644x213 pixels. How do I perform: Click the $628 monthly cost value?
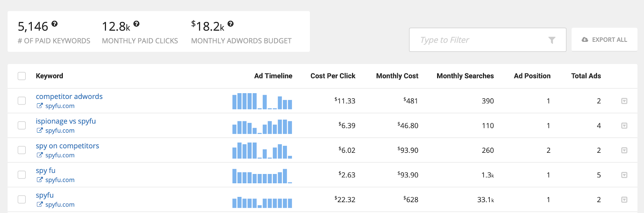[x=411, y=199]
